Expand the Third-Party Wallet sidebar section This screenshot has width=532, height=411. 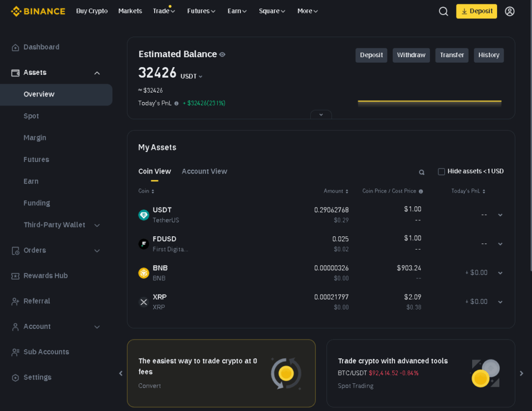pos(97,225)
